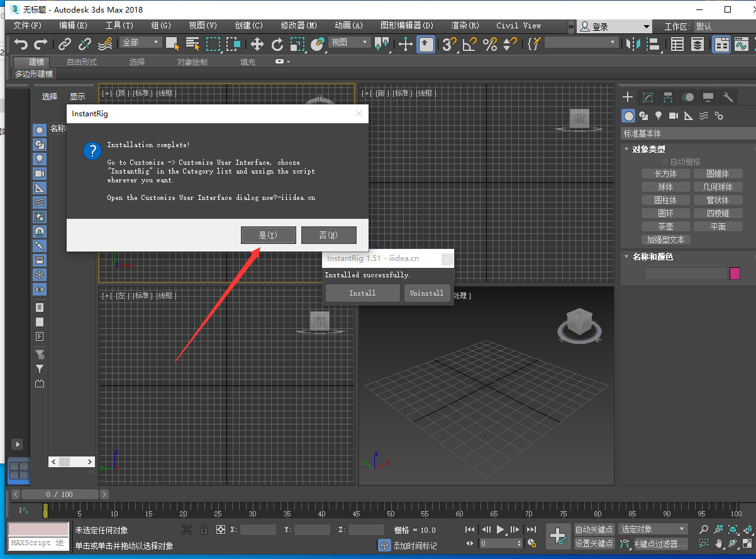Switch to the 自由形式 ribbon tab
This screenshot has width=756, height=559.
(x=82, y=62)
